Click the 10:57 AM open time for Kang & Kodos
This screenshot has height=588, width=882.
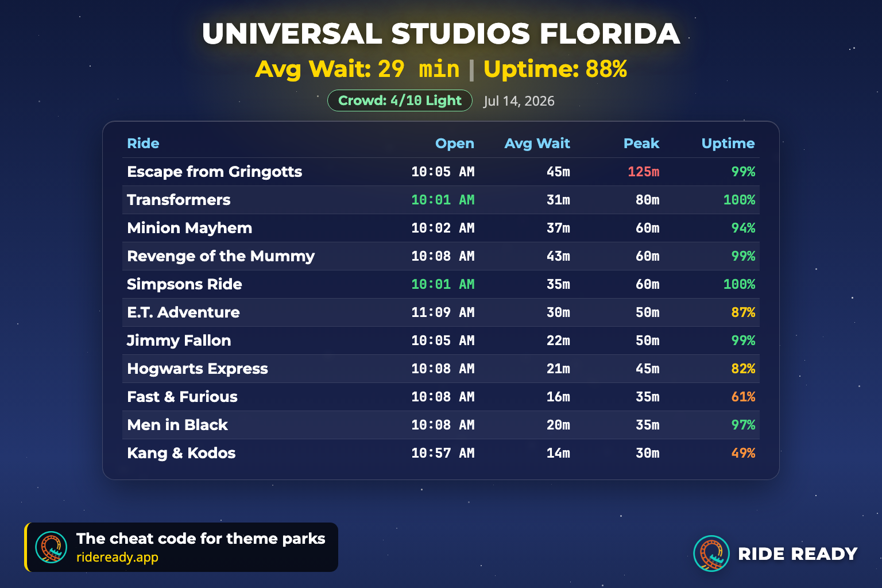pos(443,453)
